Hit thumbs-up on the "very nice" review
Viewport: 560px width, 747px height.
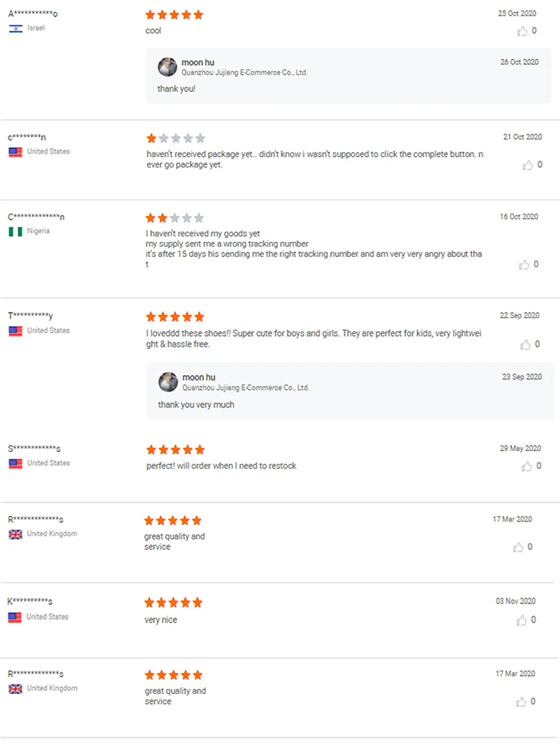(522, 620)
